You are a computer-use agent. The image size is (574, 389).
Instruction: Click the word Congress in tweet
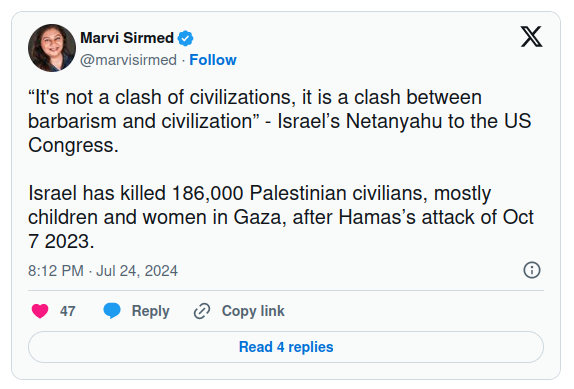click(x=71, y=145)
